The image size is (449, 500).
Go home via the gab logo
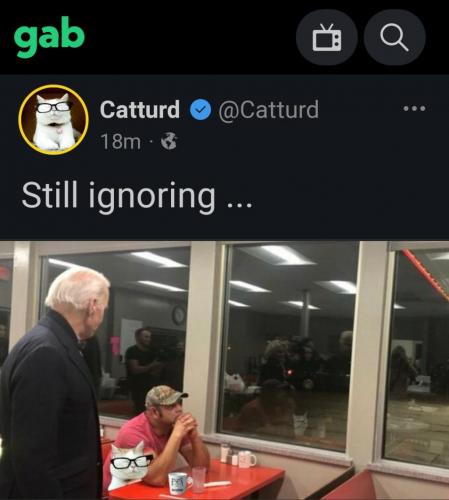point(49,36)
